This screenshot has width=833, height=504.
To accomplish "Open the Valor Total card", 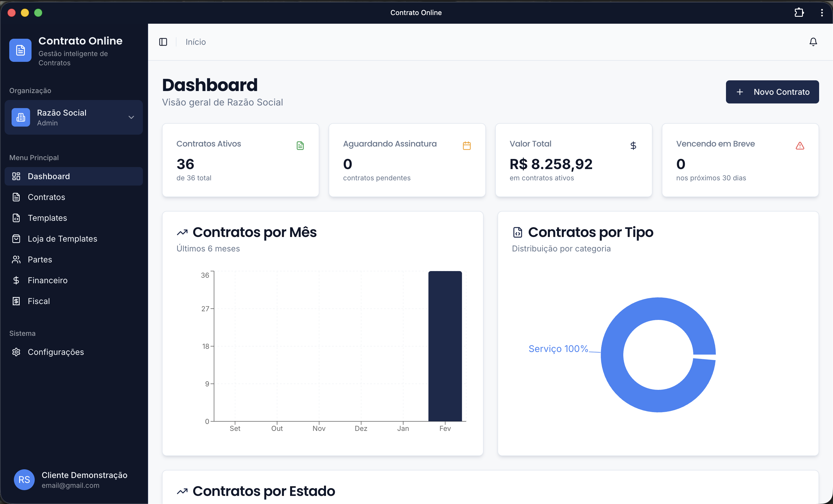I will point(574,160).
